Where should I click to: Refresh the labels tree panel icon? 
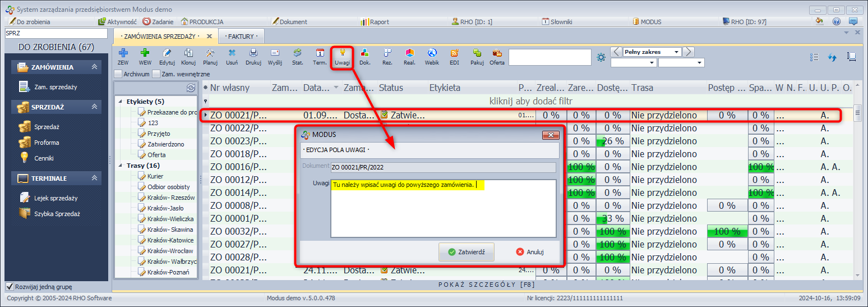click(191, 88)
